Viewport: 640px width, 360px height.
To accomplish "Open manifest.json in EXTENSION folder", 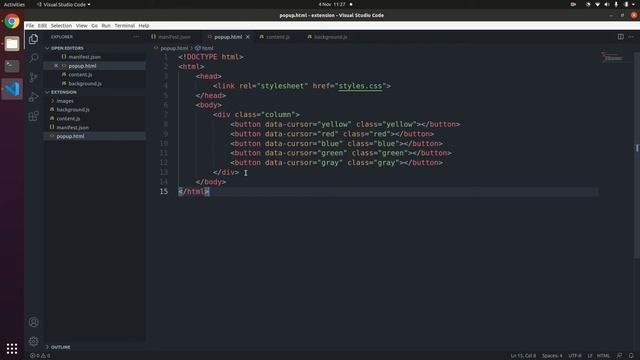I will tap(73, 128).
